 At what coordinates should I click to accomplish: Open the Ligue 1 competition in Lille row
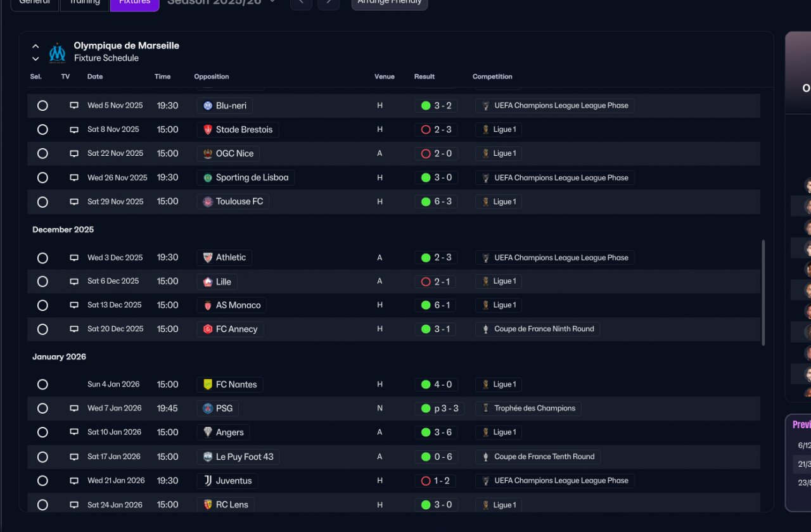pyautogui.click(x=499, y=282)
